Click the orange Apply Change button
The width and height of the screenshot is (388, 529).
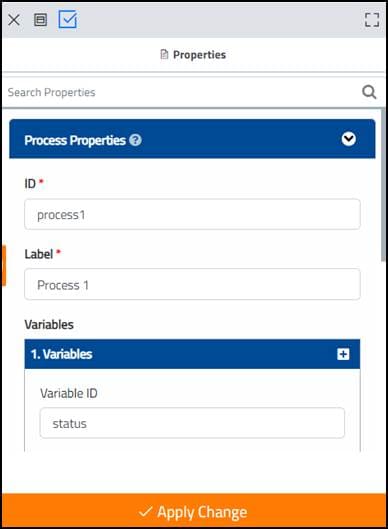(194, 511)
